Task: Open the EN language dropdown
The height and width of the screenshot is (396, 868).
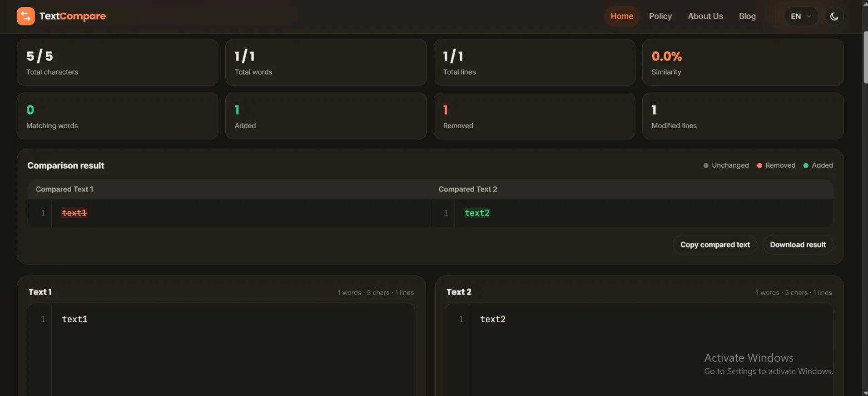Action: coord(801,16)
